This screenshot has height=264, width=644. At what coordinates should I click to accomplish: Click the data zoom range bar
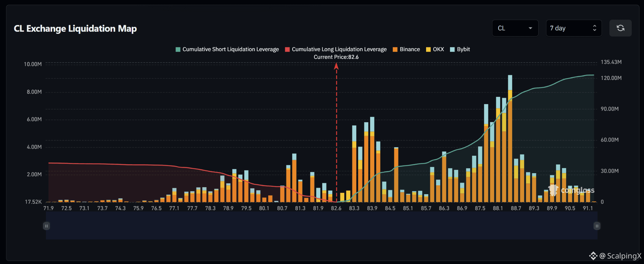click(x=322, y=226)
